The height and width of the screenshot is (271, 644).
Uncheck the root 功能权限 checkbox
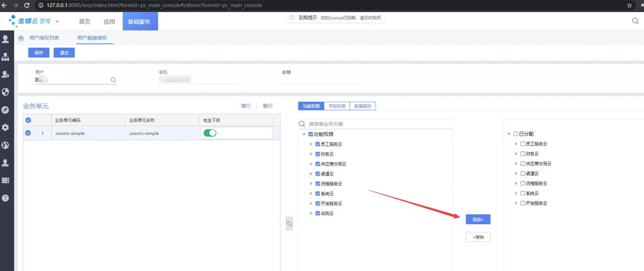click(310, 134)
